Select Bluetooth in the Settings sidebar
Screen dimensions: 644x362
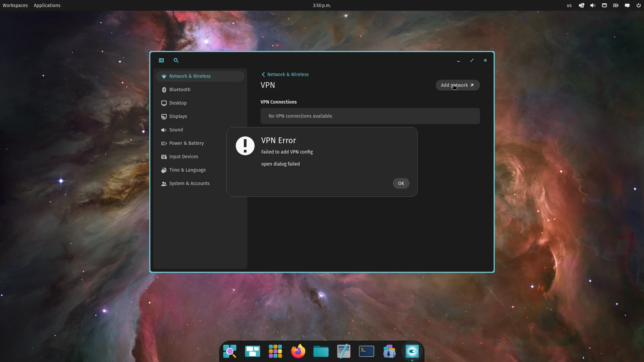point(180,89)
